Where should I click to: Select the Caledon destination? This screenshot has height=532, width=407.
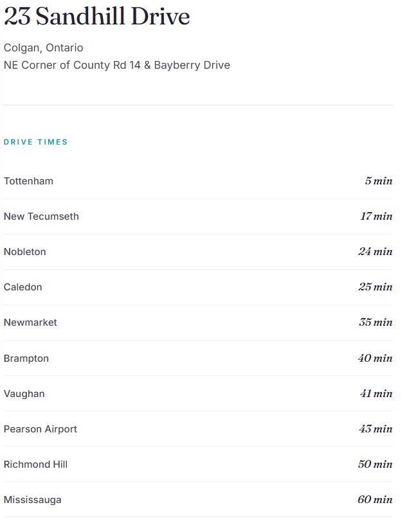(x=23, y=287)
